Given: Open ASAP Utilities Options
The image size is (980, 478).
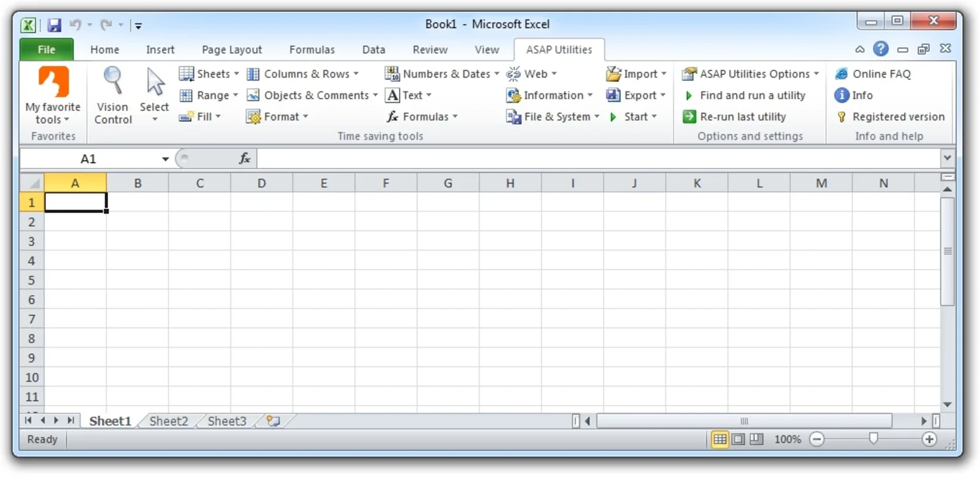Looking at the screenshot, I should 751,73.
